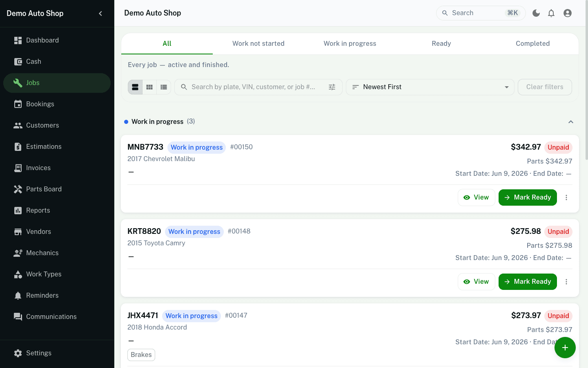Go to Vendors
Image resolution: width=588 pixels, height=368 pixels.
(57, 231)
